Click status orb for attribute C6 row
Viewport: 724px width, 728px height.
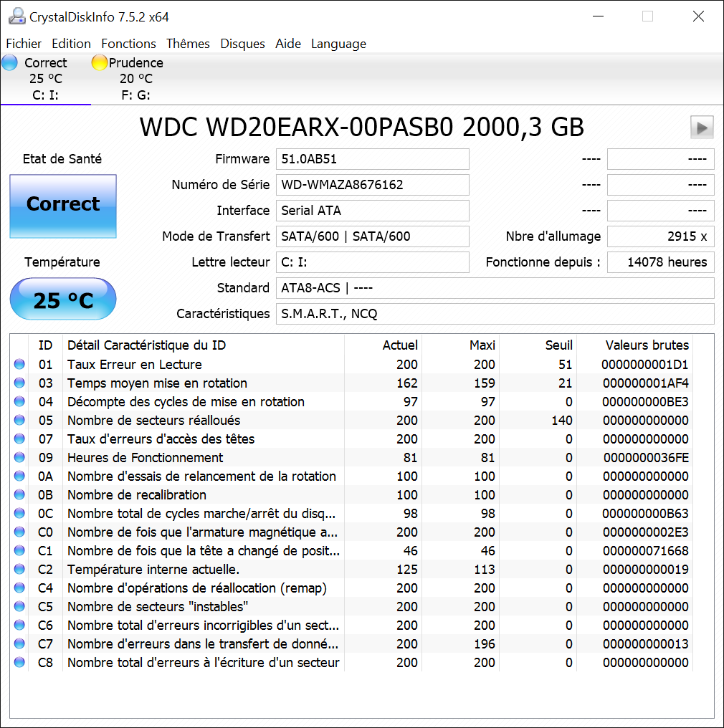(x=19, y=625)
